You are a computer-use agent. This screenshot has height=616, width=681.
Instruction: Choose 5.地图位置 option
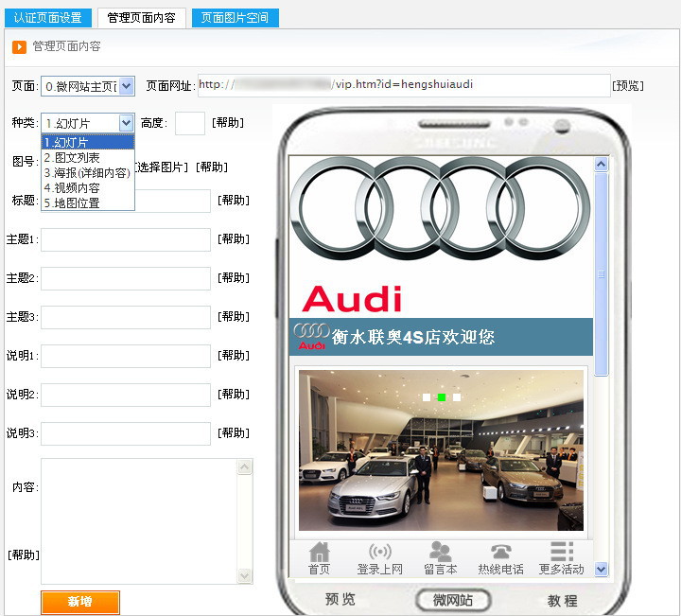tap(88, 202)
